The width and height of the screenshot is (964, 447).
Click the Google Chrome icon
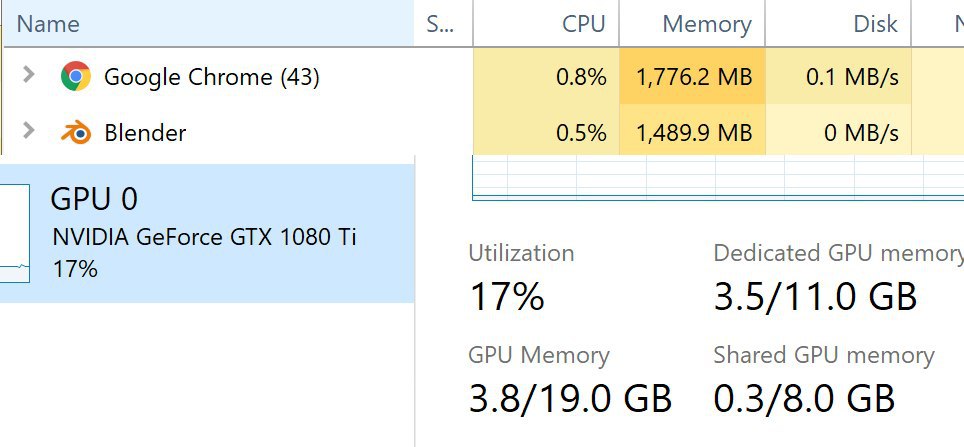tap(76, 76)
